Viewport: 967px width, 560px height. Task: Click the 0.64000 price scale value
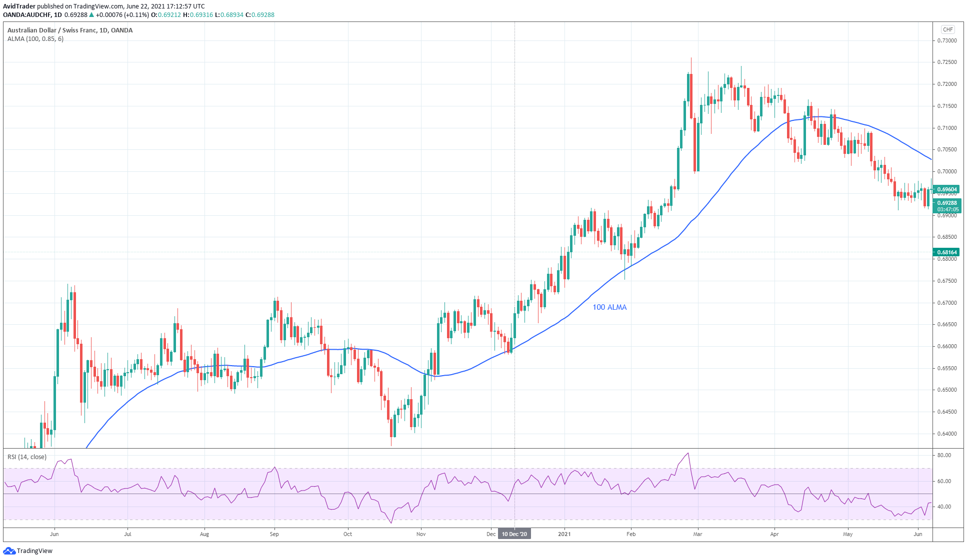[x=946, y=434]
